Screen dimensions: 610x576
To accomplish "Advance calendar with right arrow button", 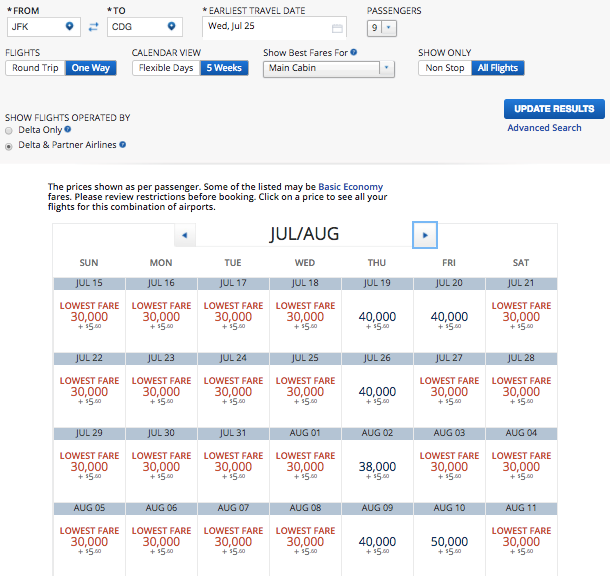I will coord(425,235).
